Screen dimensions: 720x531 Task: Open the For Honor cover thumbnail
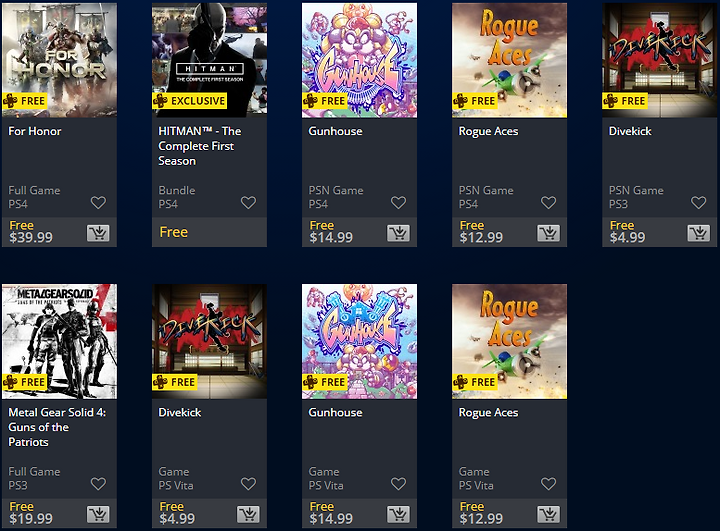(59, 60)
